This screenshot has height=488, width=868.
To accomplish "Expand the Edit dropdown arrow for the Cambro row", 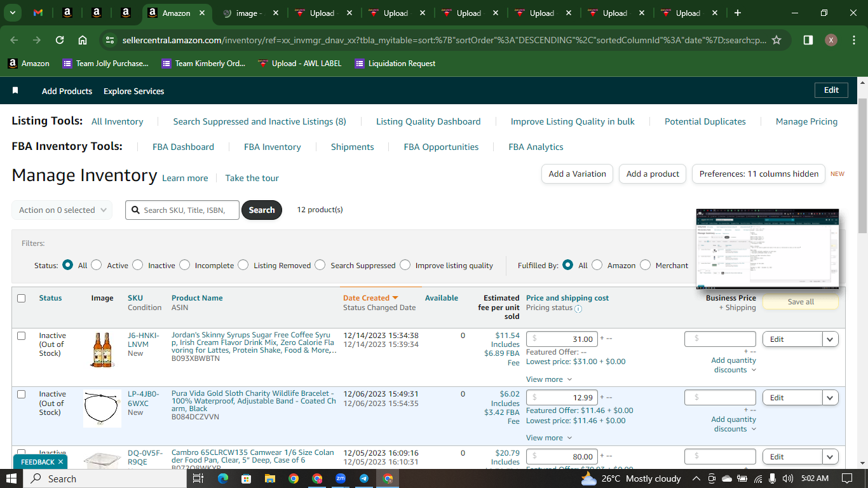I will [830, 457].
